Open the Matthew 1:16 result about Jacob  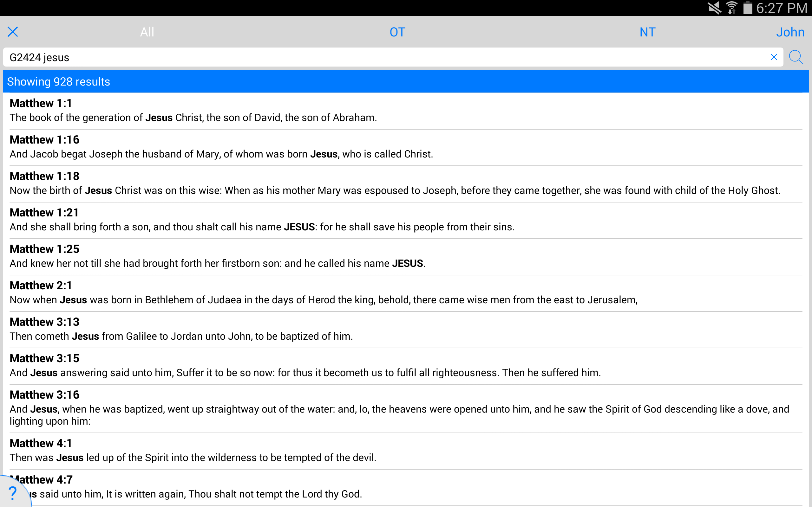pos(201,147)
